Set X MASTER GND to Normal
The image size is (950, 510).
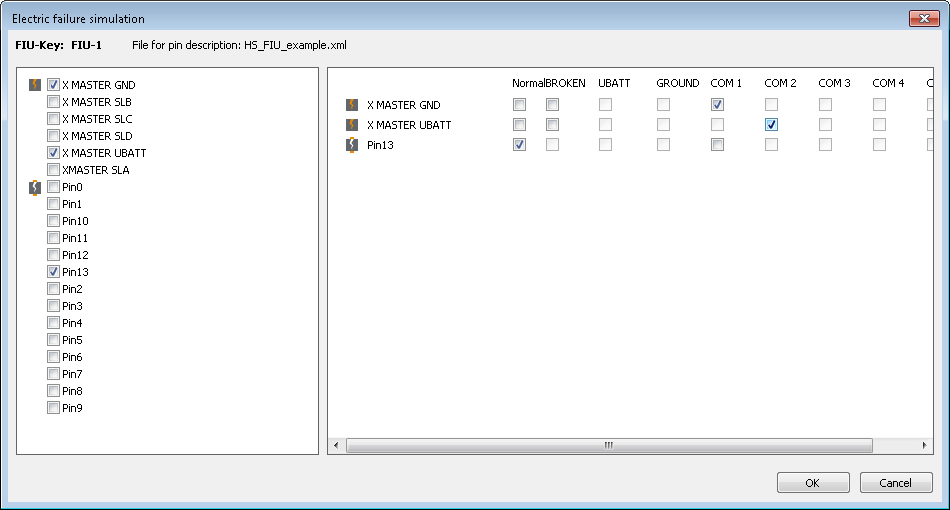(519, 105)
